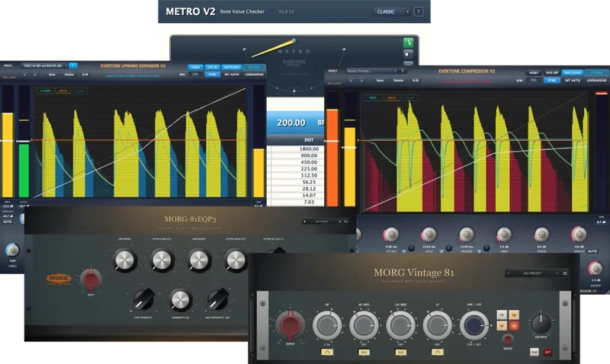Toggle INT AUTO in Compressor V2

[573, 81]
